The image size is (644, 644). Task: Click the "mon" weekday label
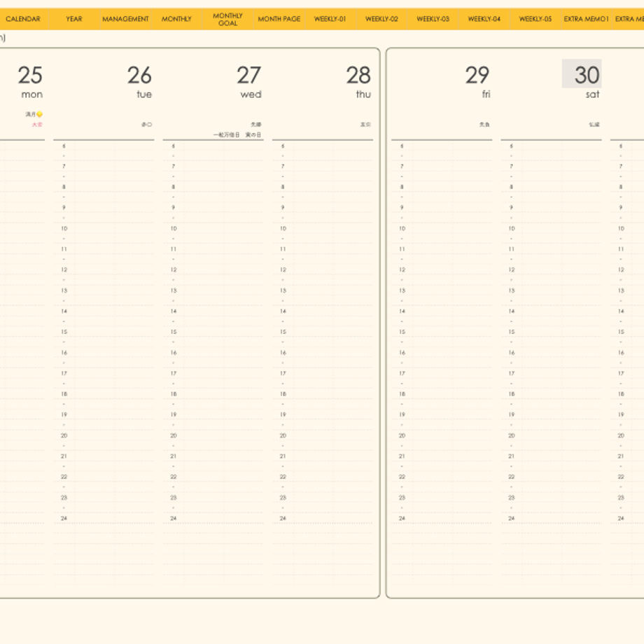[32, 94]
